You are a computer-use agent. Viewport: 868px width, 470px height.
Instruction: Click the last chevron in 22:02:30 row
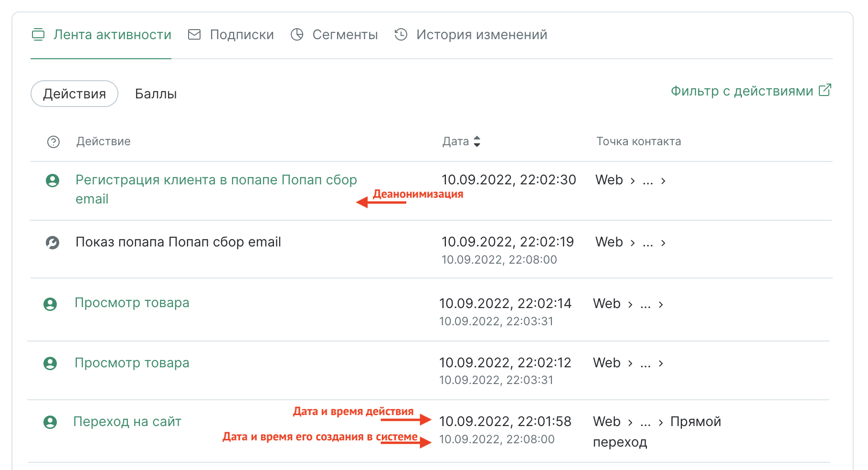tap(663, 181)
